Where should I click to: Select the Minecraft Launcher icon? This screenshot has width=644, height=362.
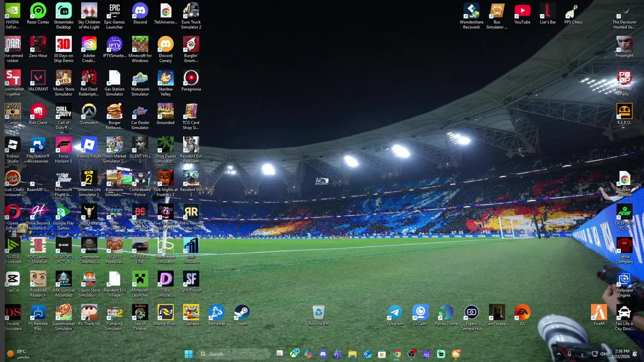140,285
